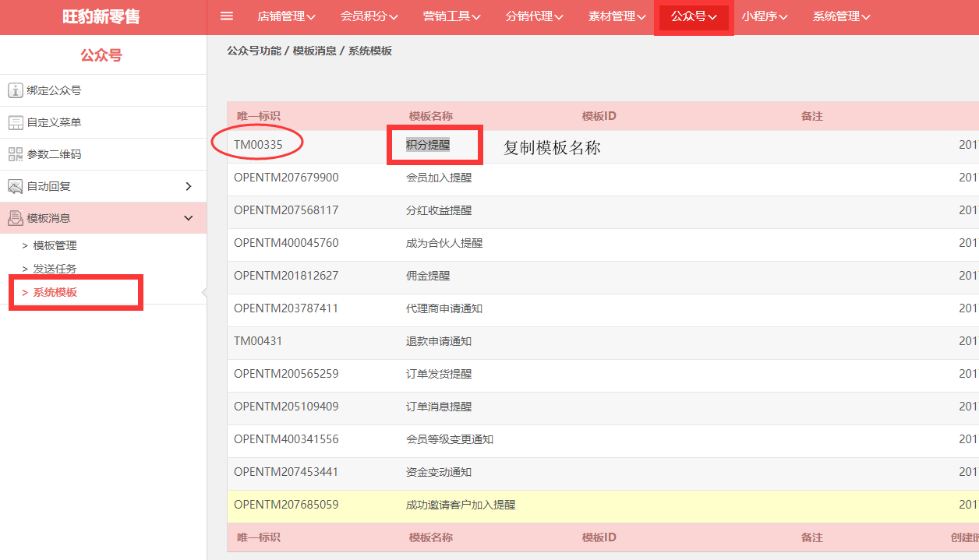Open the 店铺管理 dropdown menu

(286, 16)
